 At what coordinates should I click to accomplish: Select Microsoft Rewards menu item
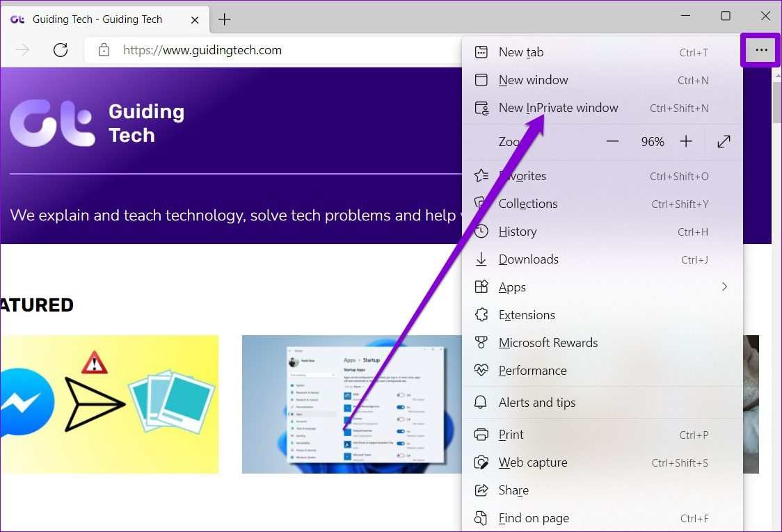pyautogui.click(x=548, y=343)
